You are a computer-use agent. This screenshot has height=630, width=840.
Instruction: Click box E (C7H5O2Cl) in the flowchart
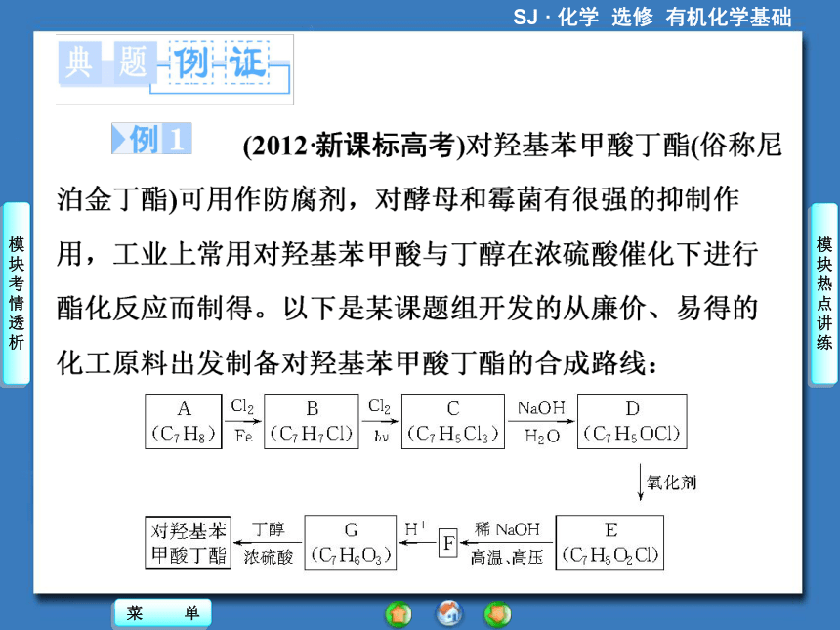coord(609,542)
